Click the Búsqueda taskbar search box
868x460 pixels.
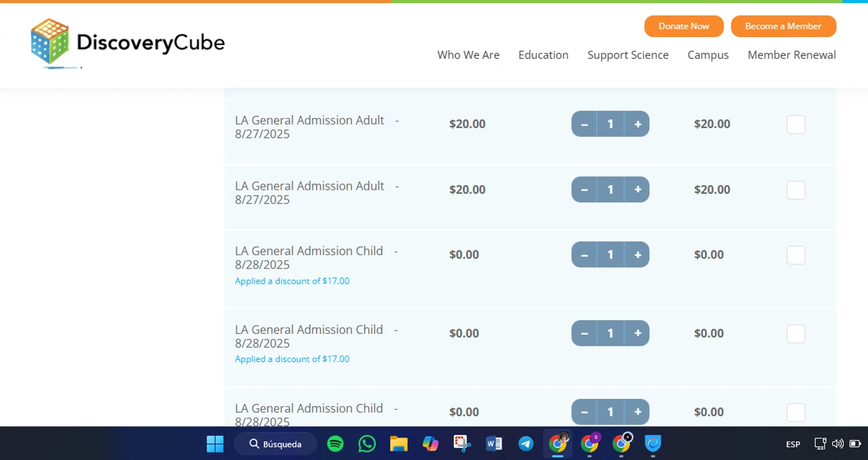275,444
